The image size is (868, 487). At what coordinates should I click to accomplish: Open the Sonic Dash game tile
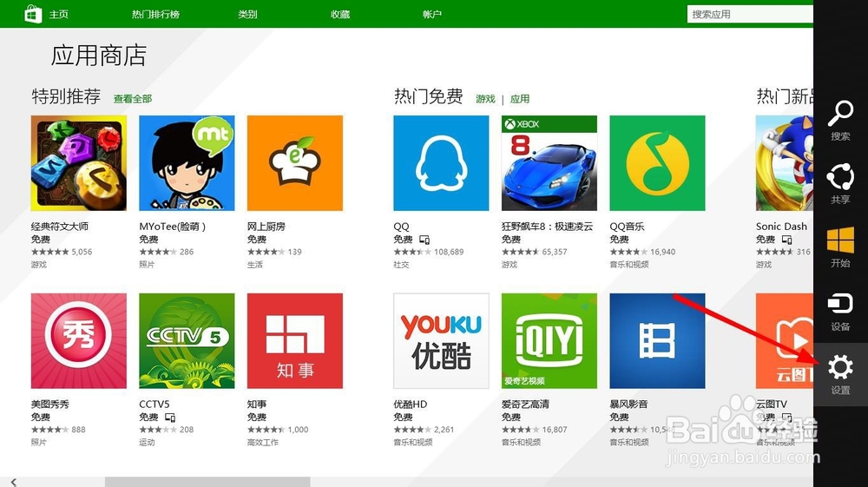point(785,162)
